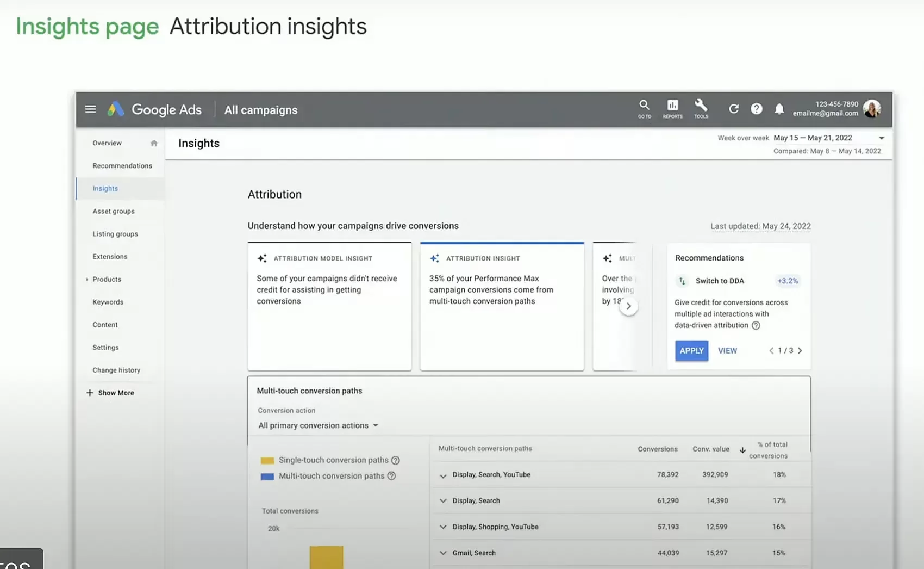Click the 57,193 conversions value
The width and height of the screenshot is (924, 569).
coord(668,527)
